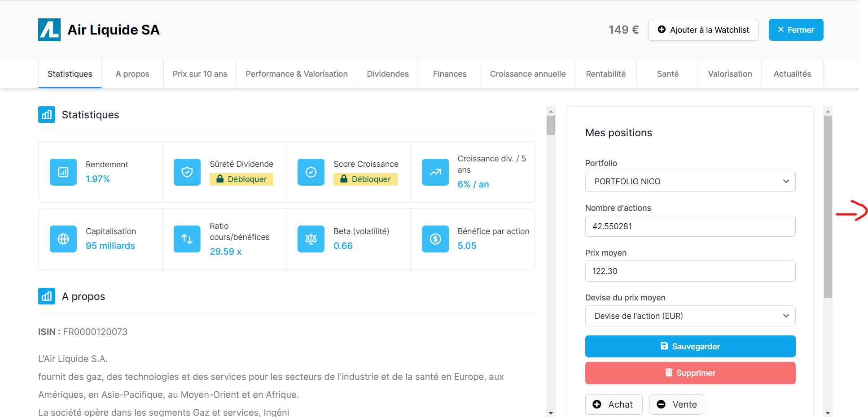Click the trash icon on Supprimer
868x417 pixels.
(x=669, y=373)
